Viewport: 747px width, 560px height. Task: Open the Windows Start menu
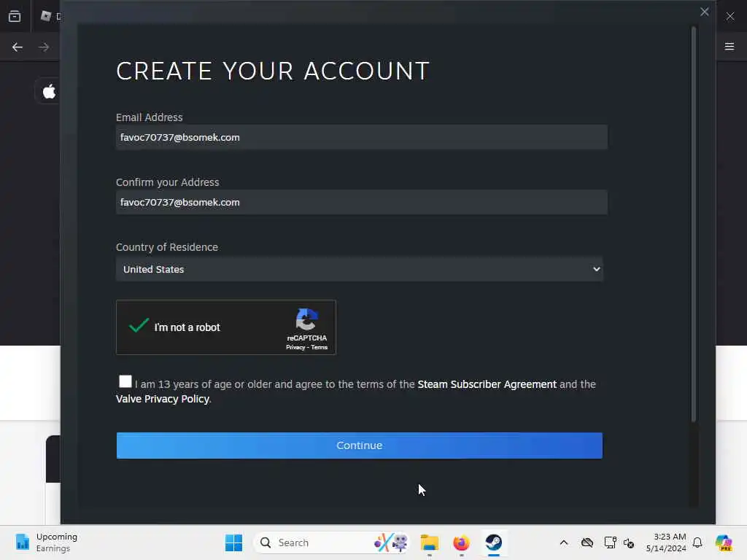click(x=233, y=542)
